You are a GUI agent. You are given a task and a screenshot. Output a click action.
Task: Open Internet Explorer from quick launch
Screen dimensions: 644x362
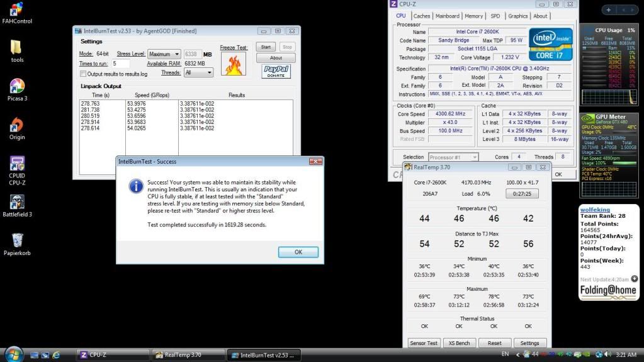coord(56,355)
